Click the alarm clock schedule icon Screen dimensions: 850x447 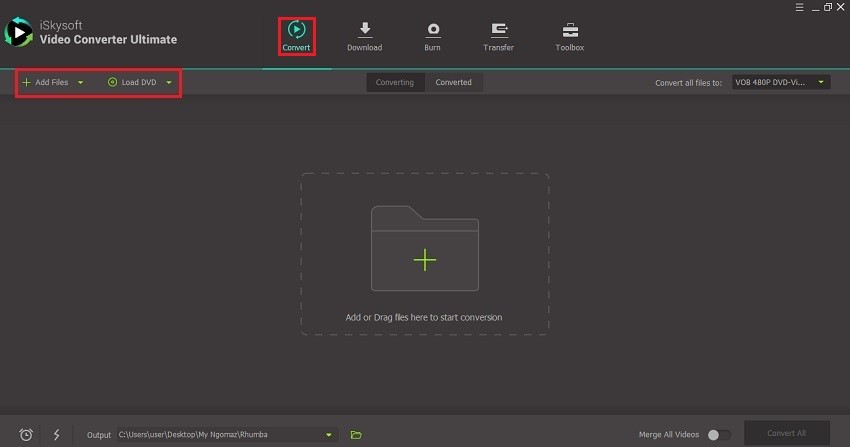pyautogui.click(x=26, y=434)
